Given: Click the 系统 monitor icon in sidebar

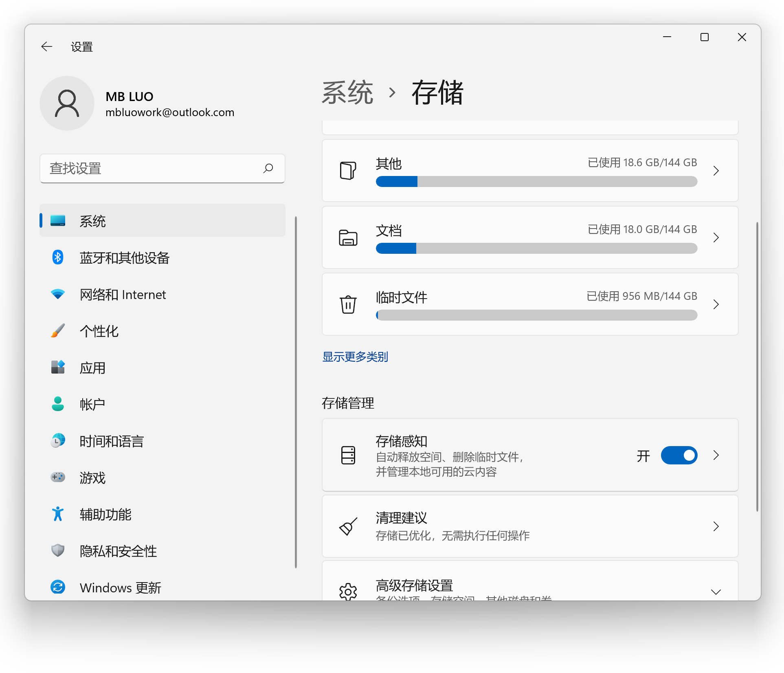Looking at the screenshot, I should click(58, 220).
